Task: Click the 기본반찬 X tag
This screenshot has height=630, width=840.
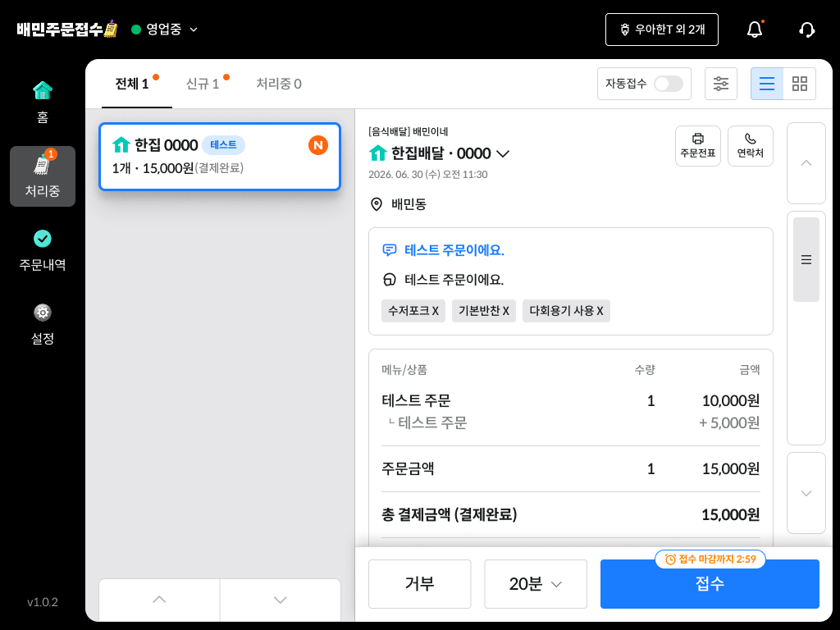Action: (484, 311)
